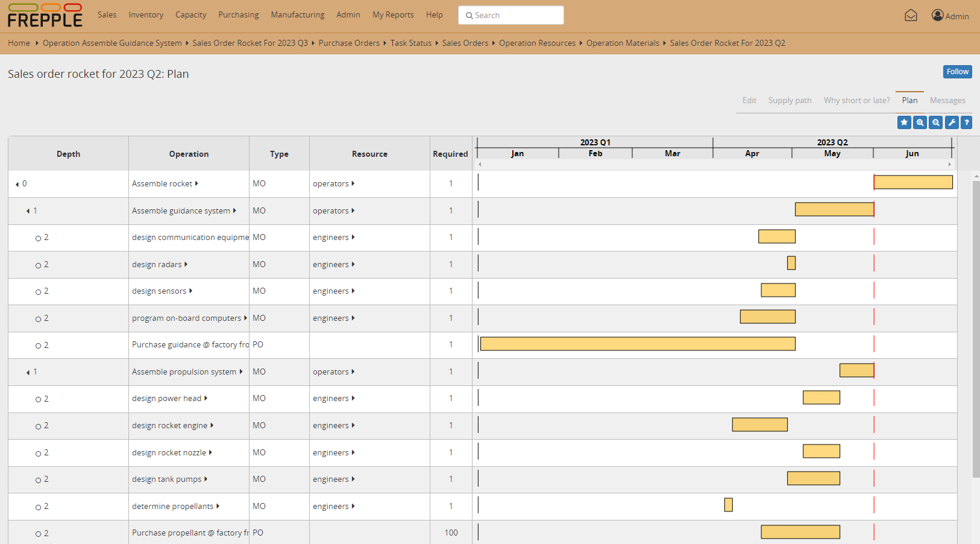Open the inbox notifications icon

911,16
